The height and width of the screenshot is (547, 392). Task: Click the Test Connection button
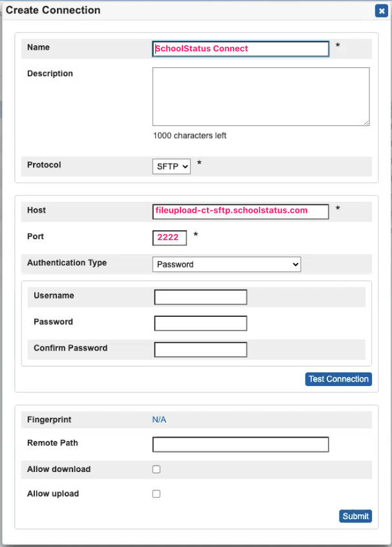click(338, 379)
